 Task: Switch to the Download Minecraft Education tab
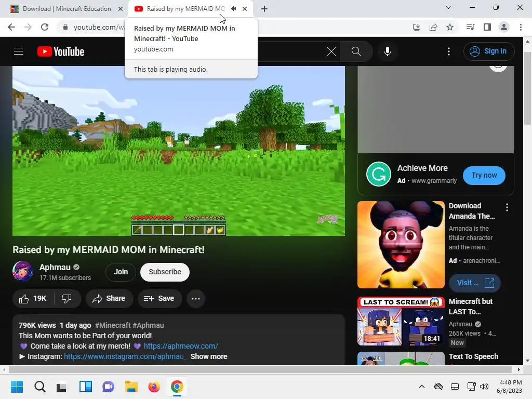click(x=67, y=9)
